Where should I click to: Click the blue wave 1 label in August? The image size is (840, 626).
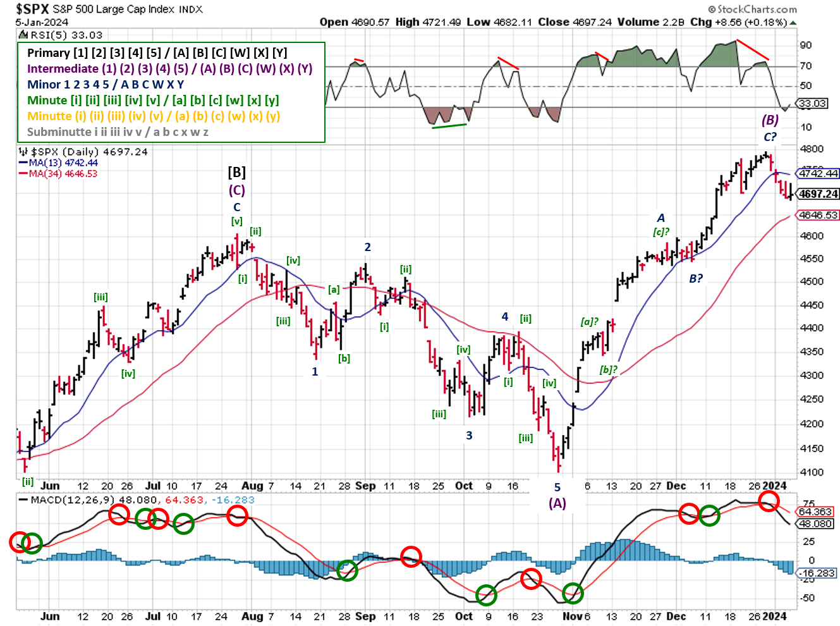click(315, 372)
